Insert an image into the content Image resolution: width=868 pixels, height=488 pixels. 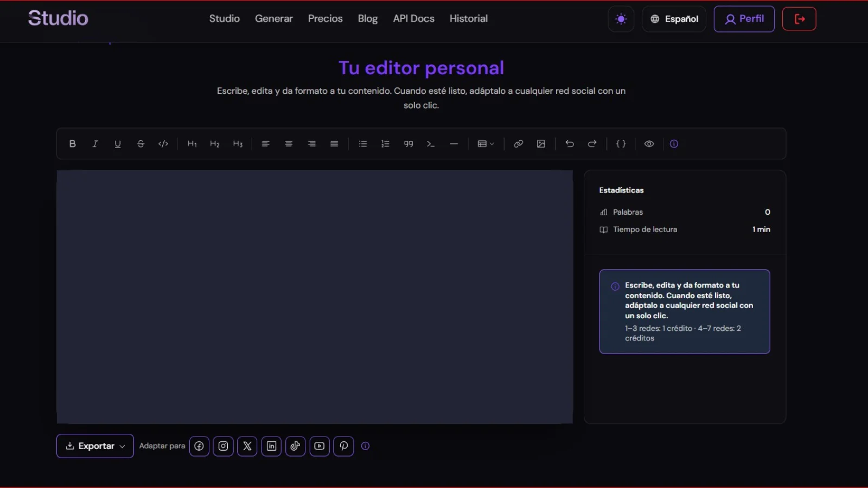tap(541, 144)
